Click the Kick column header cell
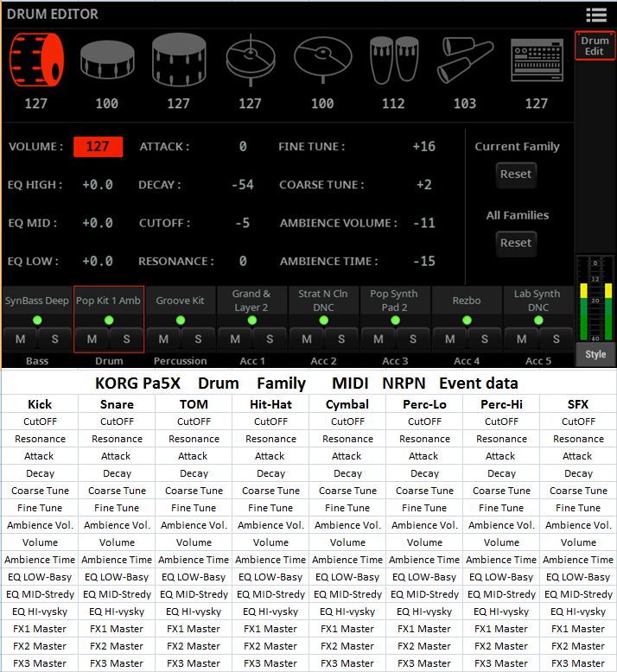The height and width of the screenshot is (672, 617). 40,404
